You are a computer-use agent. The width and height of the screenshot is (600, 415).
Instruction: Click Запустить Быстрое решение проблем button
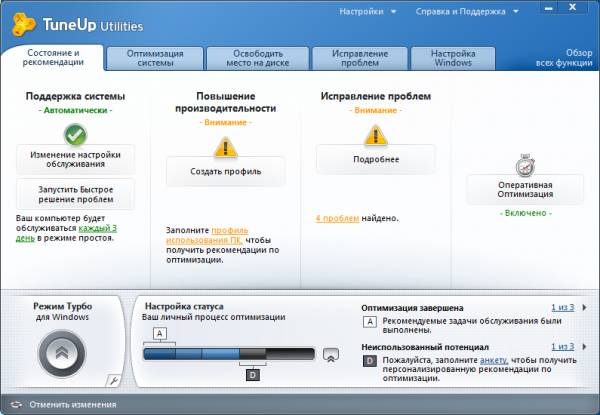tap(75, 194)
